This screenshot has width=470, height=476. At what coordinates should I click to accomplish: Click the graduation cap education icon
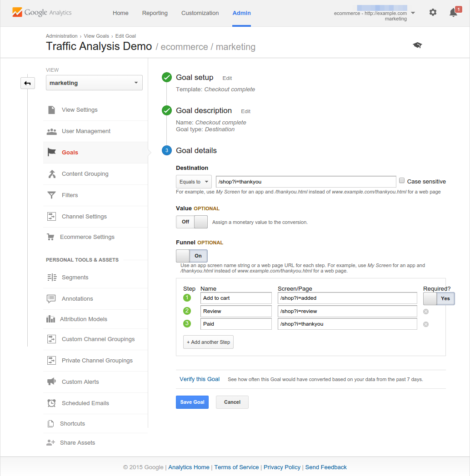[417, 45]
